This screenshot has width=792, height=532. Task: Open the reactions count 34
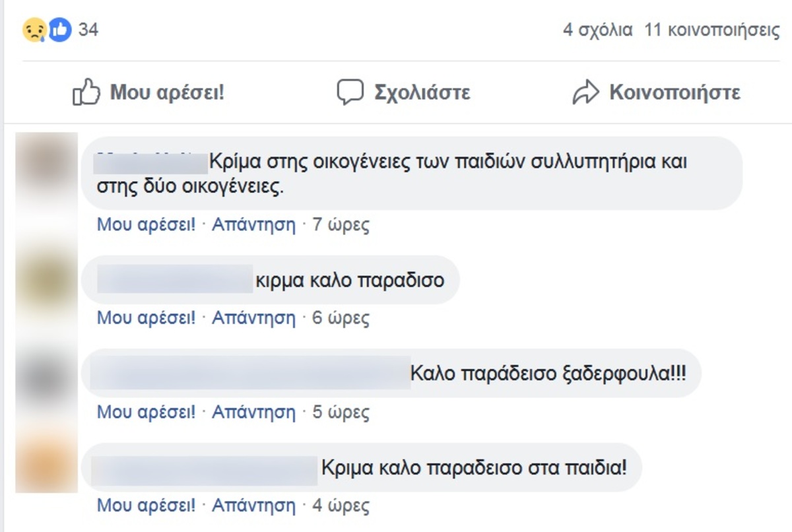click(88, 30)
